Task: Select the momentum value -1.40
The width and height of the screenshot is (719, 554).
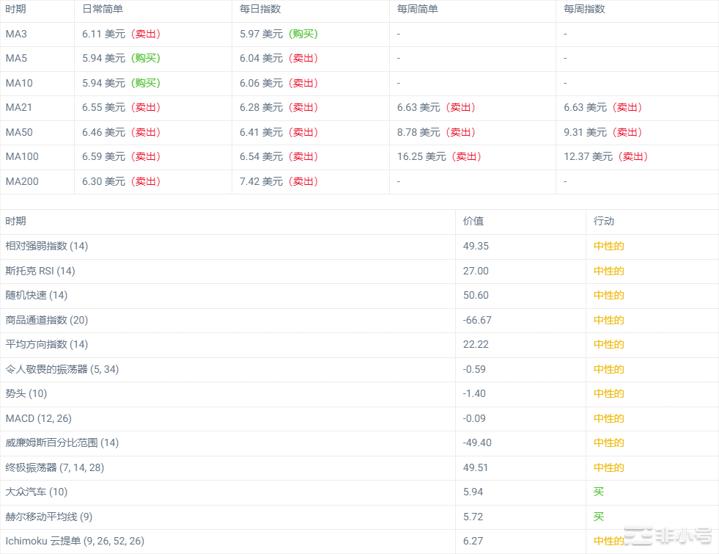Action: click(x=474, y=393)
